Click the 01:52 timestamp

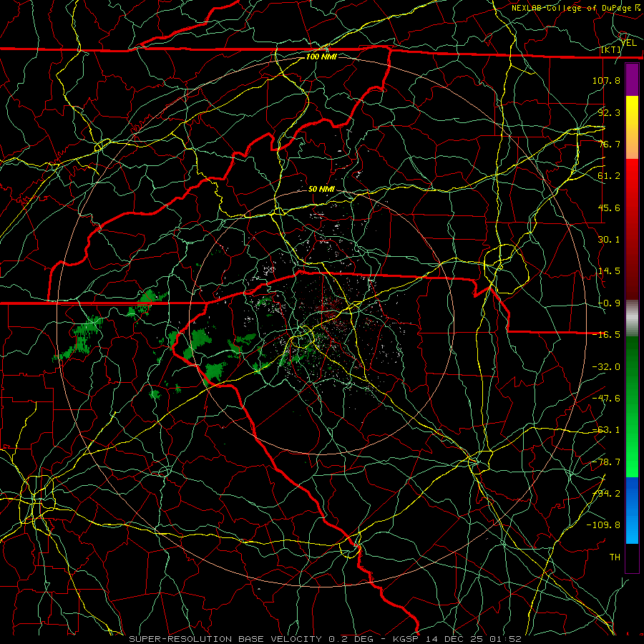coord(504,639)
